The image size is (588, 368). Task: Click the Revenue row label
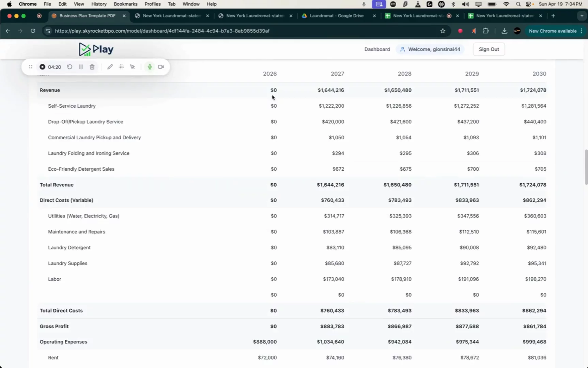50,90
